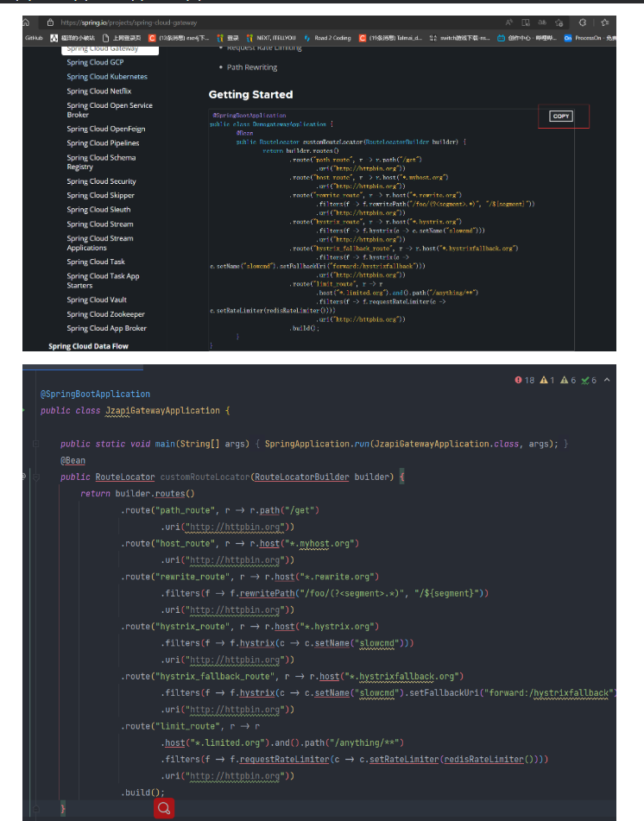The height and width of the screenshot is (821, 644).
Task: Add page to favorites with star-plus icon
Action: pyautogui.click(x=559, y=22)
